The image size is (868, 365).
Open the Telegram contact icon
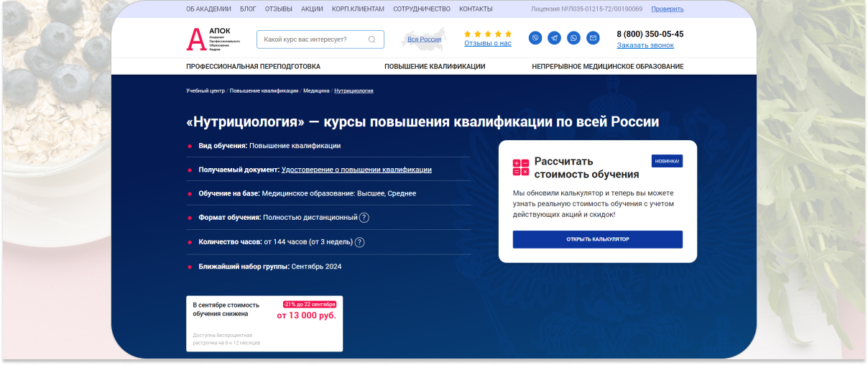554,38
